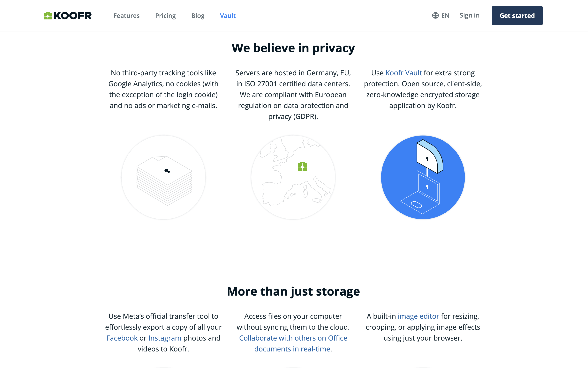Select the Vault navigation item
The height and width of the screenshot is (368, 588).
[x=228, y=16]
